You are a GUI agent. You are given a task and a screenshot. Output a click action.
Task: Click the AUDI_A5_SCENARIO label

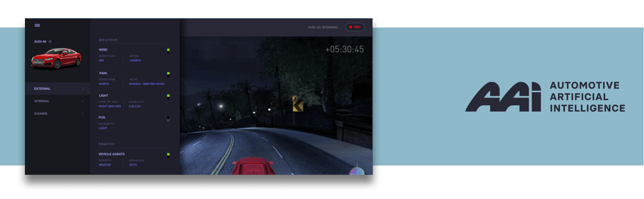(323, 27)
